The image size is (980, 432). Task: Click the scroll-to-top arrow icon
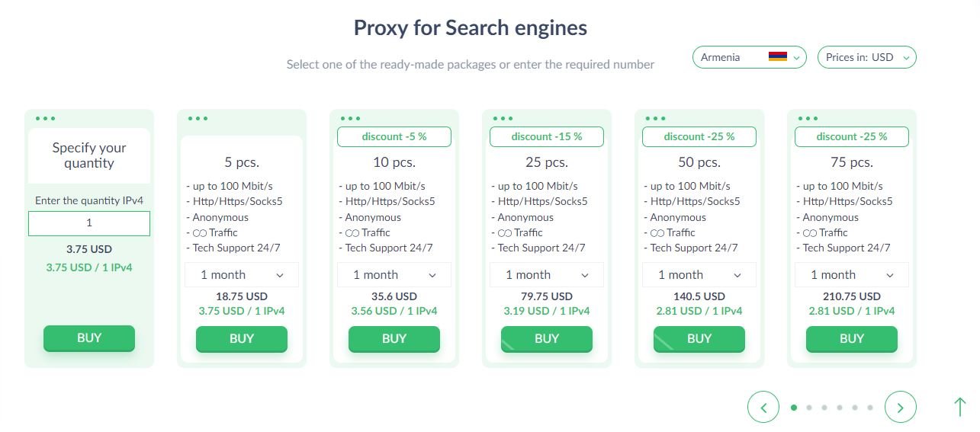click(x=960, y=407)
